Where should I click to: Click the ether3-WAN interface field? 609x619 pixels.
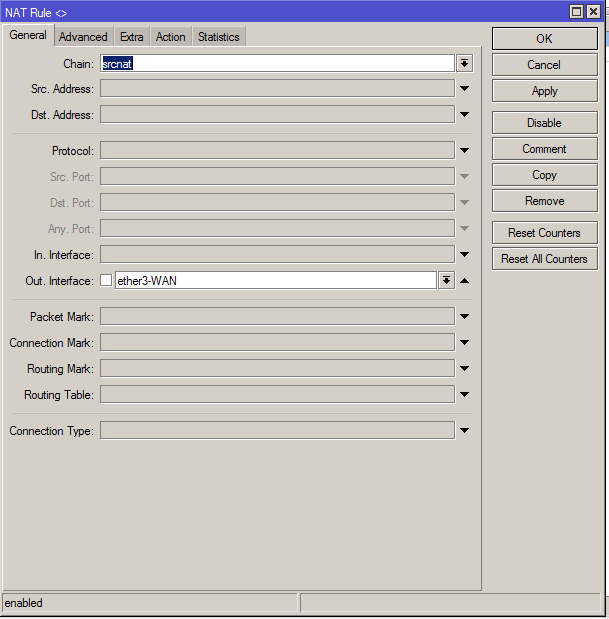pyautogui.click(x=276, y=280)
